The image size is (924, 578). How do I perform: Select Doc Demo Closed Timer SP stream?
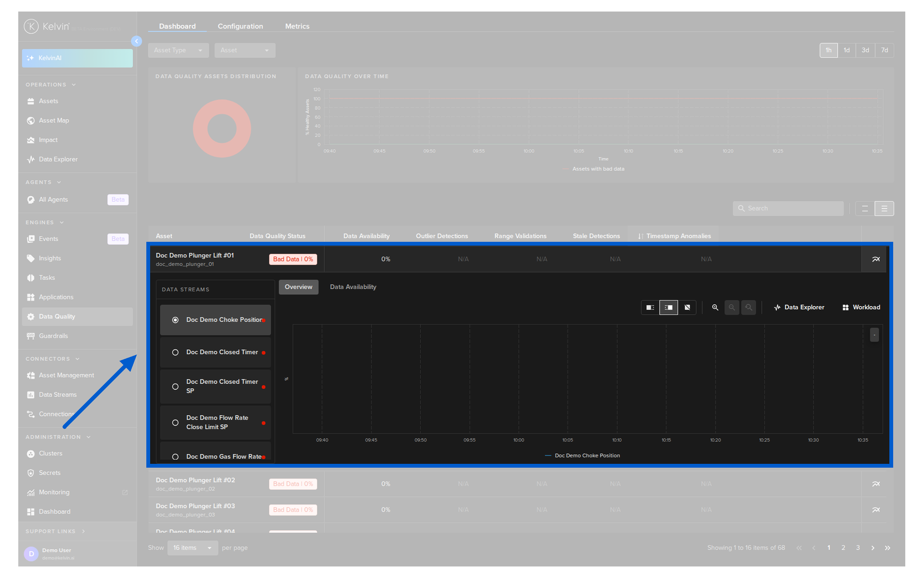coord(216,386)
